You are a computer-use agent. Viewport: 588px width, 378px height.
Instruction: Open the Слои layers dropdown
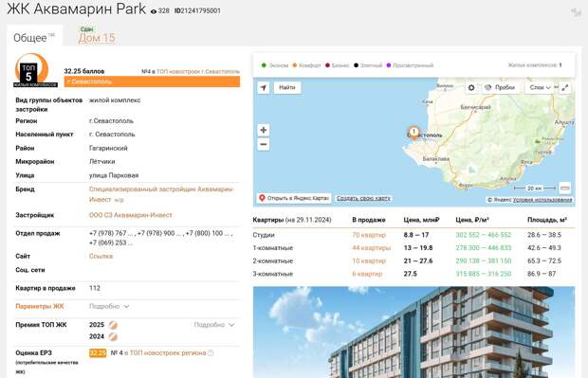[x=540, y=88]
